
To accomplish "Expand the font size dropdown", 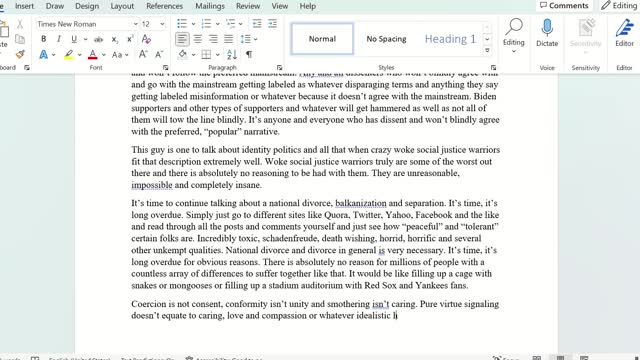I will pos(162,24).
